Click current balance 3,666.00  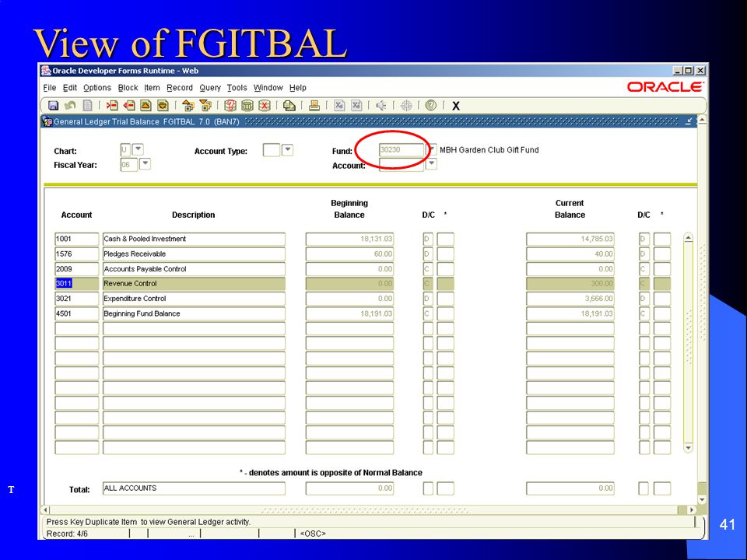pos(570,299)
